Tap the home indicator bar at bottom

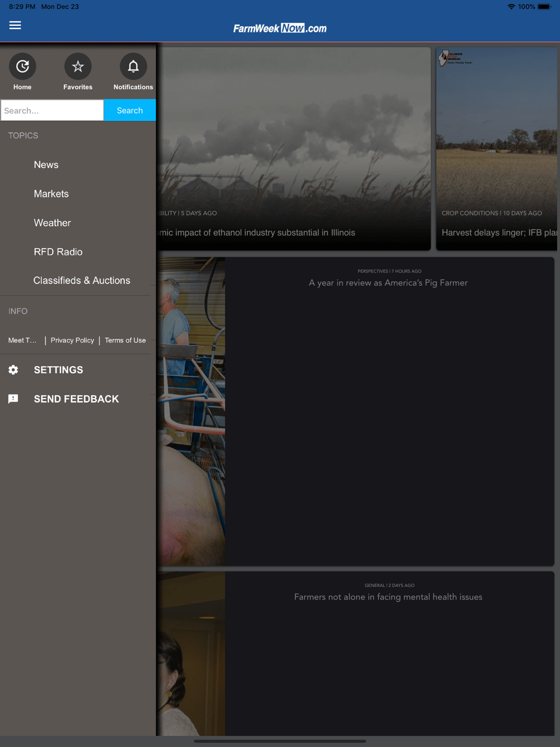pyautogui.click(x=280, y=741)
